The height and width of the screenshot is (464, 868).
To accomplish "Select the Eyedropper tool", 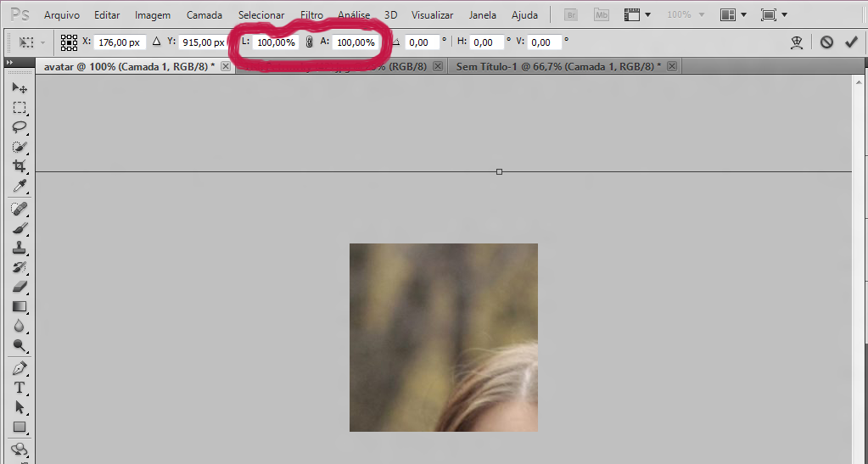I will coord(20,186).
